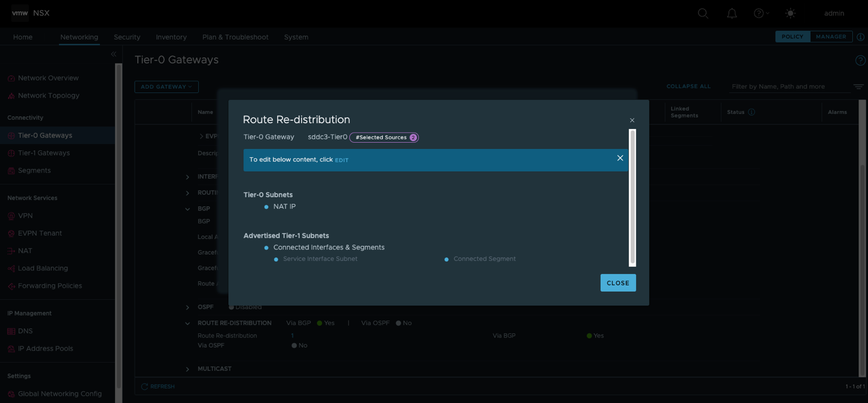
Task: Dismiss the edit info banner
Action: tap(620, 158)
